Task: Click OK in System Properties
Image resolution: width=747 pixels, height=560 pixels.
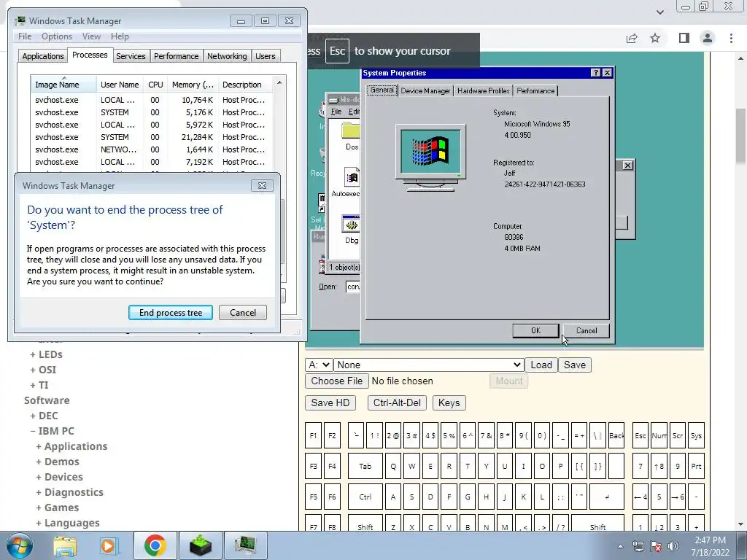Action: tap(535, 331)
